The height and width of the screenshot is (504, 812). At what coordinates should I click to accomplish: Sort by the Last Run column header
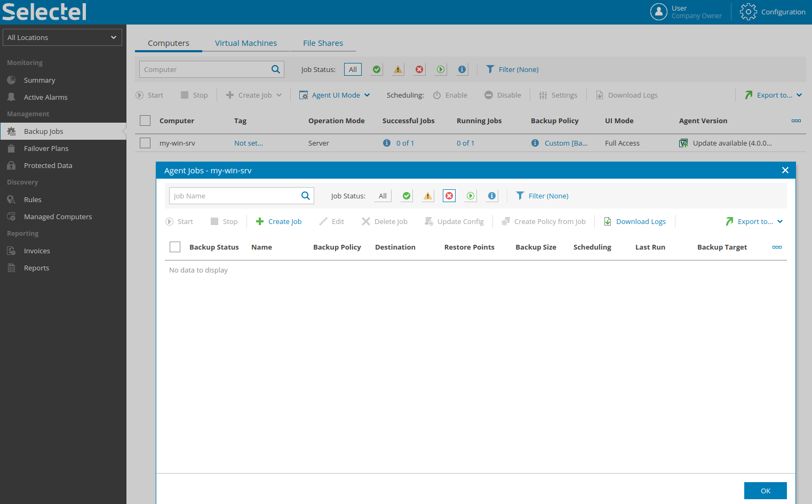click(650, 247)
